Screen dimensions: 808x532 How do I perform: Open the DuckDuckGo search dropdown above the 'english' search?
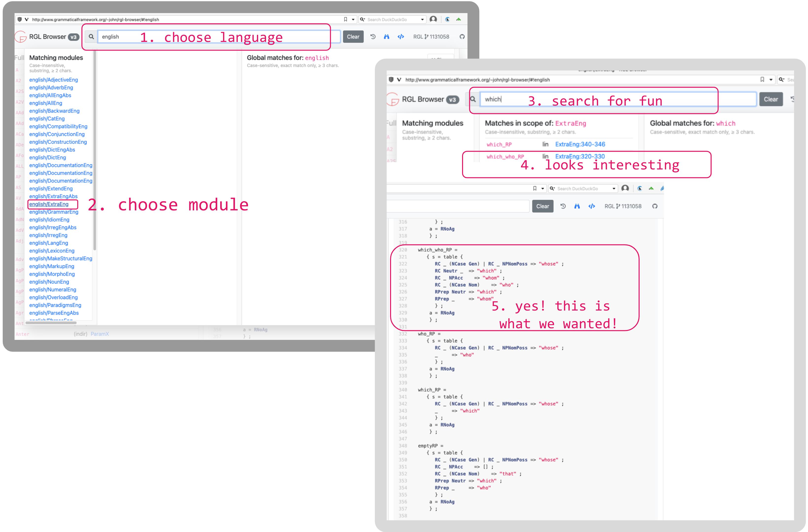[422, 19]
